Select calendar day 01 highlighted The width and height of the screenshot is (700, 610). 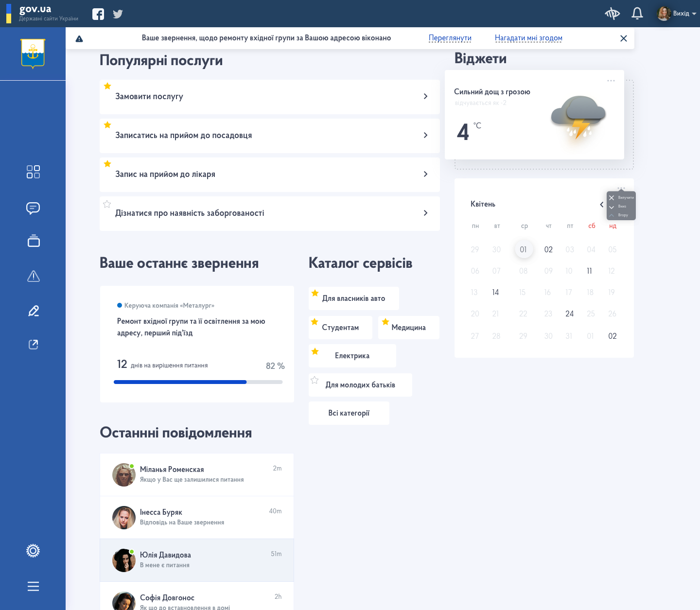click(x=524, y=249)
